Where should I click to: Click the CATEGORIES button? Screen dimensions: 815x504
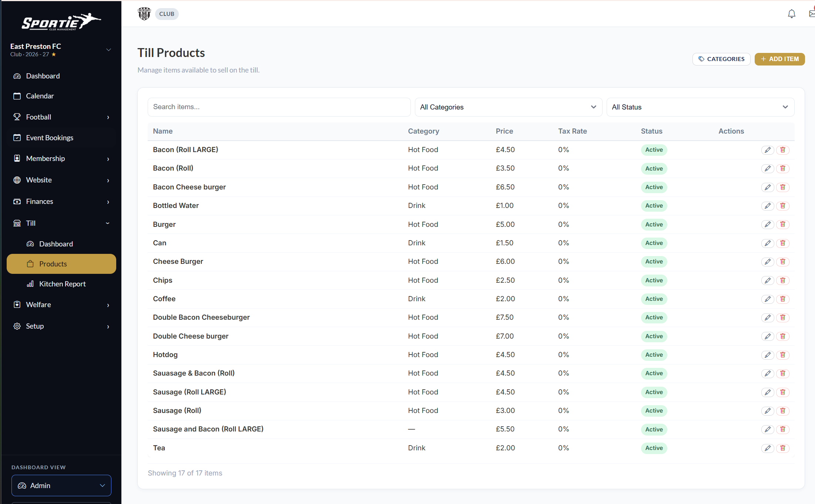click(x=721, y=59)
